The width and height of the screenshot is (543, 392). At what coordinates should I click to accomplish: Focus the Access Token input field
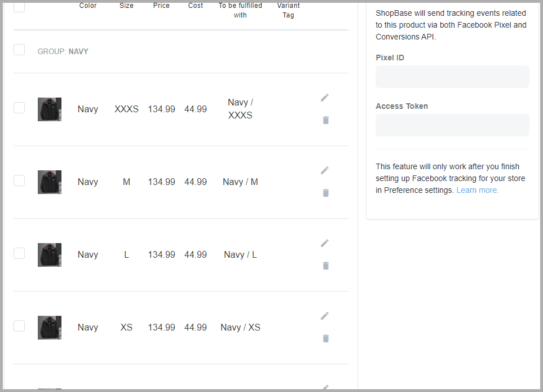[452, 125]
